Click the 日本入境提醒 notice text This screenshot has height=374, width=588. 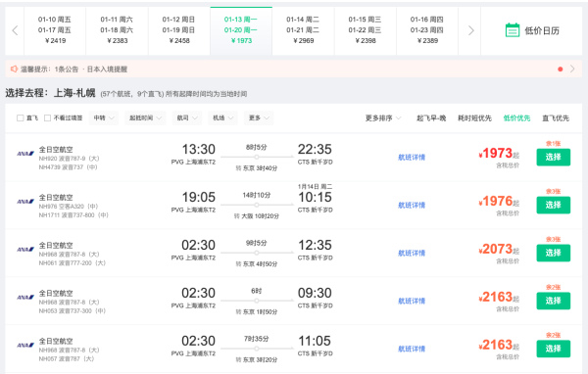click(x=107, y=69)
